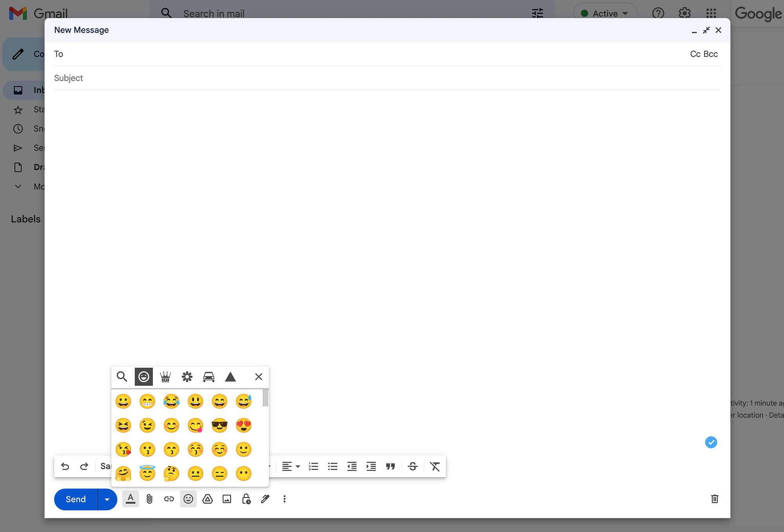Click the strikethrough formatting icon
Screen dimensions: 784x532
[413, 467]
